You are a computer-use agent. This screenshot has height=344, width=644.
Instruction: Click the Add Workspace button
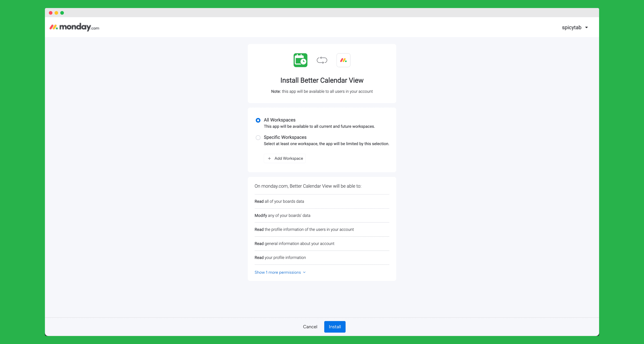(x=285, y=158)
